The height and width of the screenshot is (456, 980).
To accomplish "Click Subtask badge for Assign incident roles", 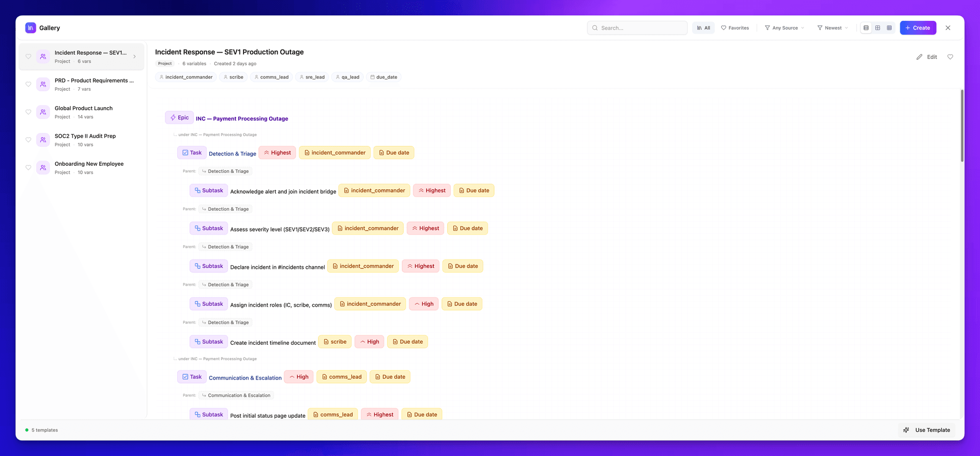I will point(209,303).
